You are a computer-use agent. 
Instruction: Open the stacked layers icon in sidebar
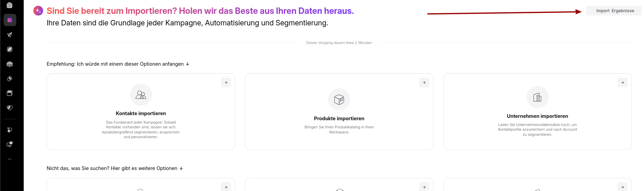point(10,64)
